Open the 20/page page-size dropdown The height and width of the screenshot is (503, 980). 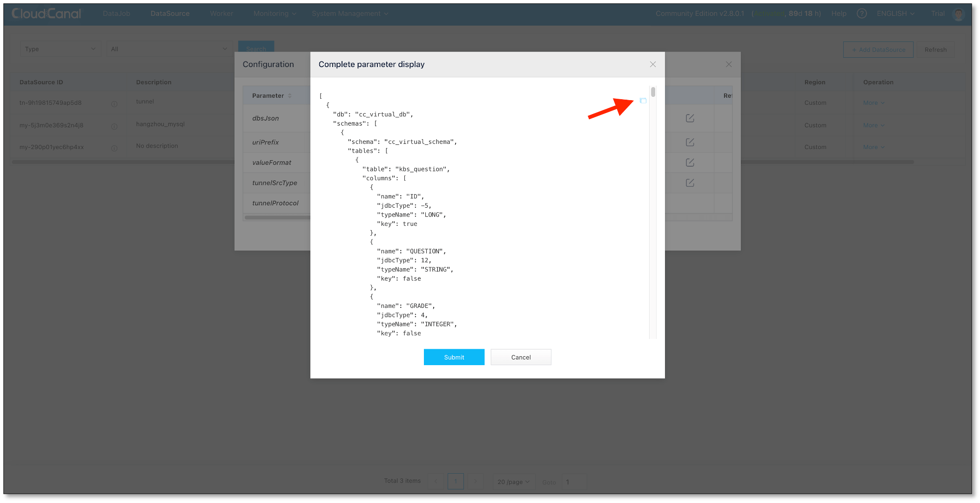click(x=513, y=482)
